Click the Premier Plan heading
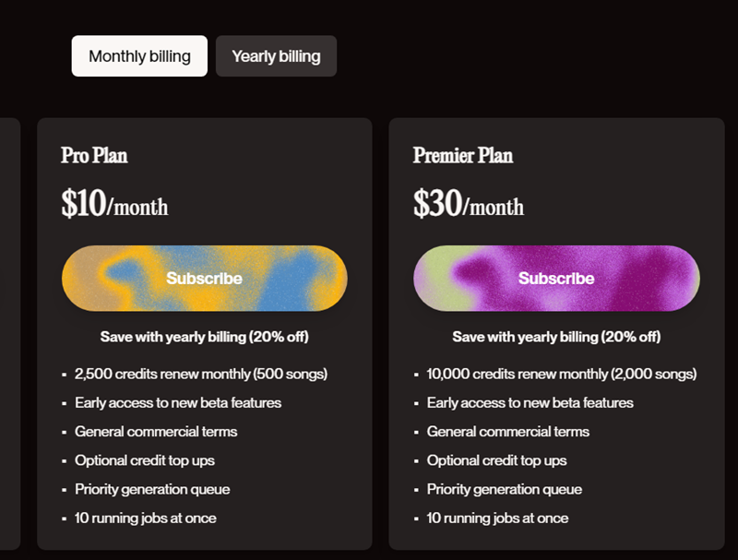This screenshot has height=560, width=738. (462, 155)
